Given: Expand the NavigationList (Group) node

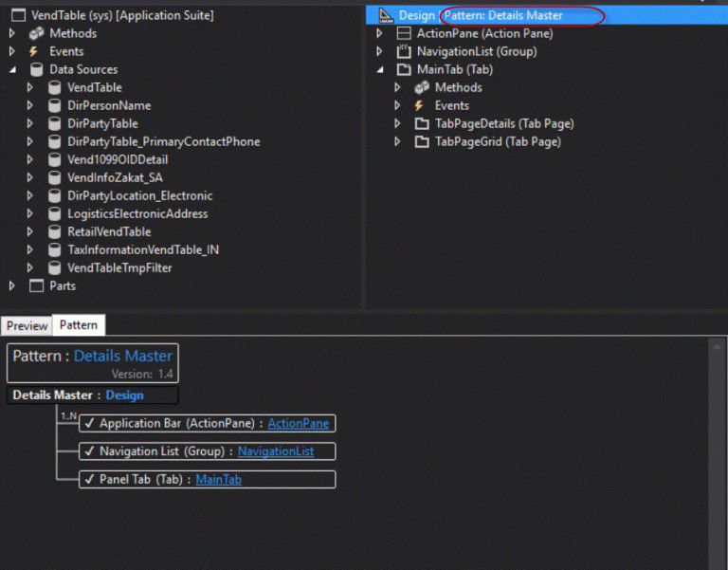Looking at the screenshot, I should pos(380,51).
